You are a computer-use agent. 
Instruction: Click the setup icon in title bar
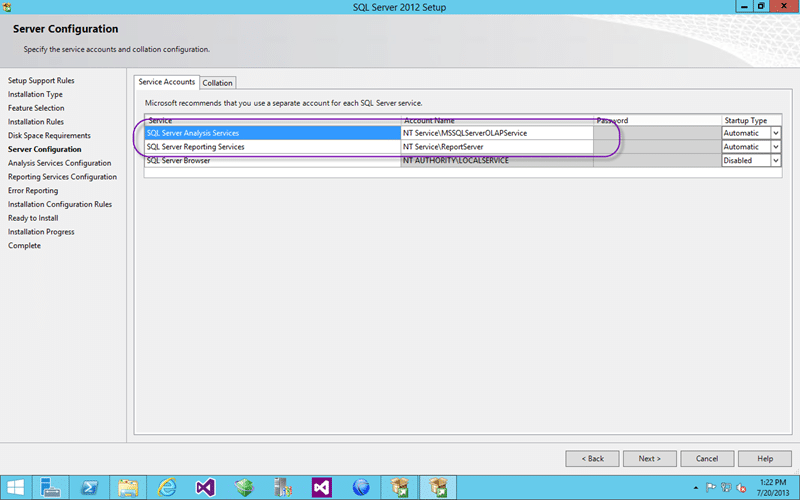[x=7, y=7]
